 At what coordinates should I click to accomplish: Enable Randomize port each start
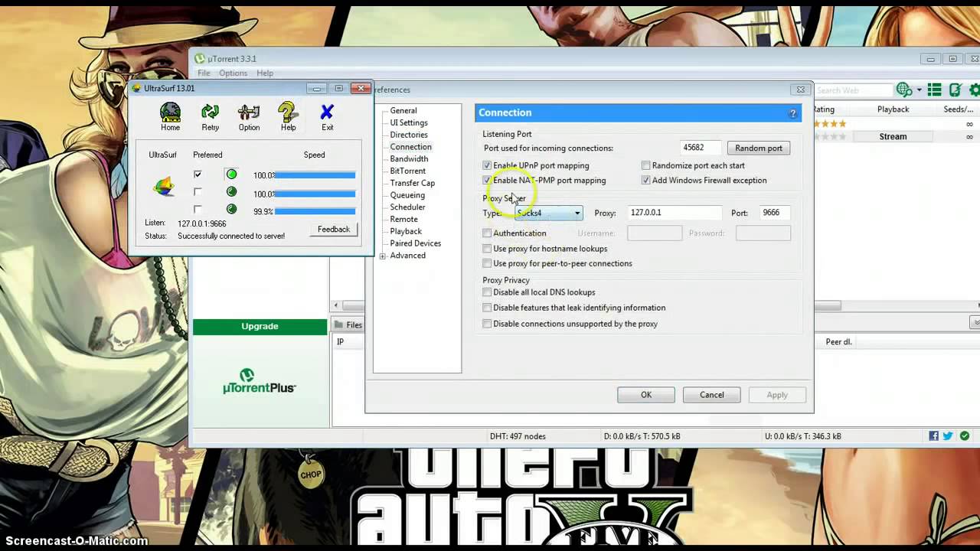[646, 165]
